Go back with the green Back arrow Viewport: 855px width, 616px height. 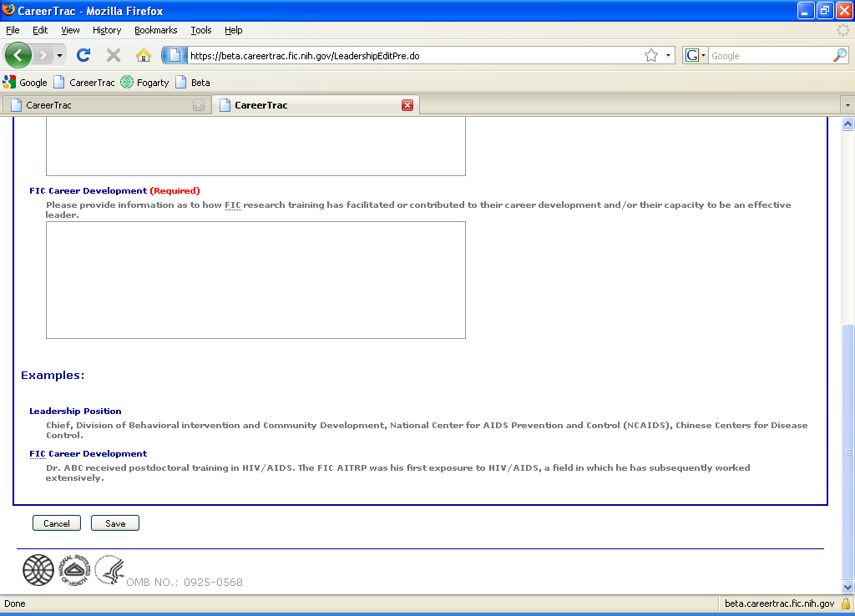point(18,55)
